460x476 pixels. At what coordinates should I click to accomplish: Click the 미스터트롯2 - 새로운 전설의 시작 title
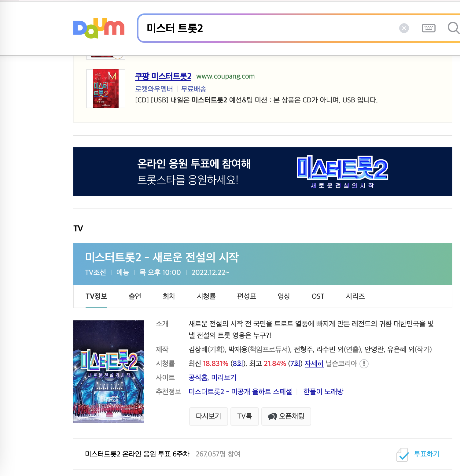pyautogui.click(x=162, y=257)
